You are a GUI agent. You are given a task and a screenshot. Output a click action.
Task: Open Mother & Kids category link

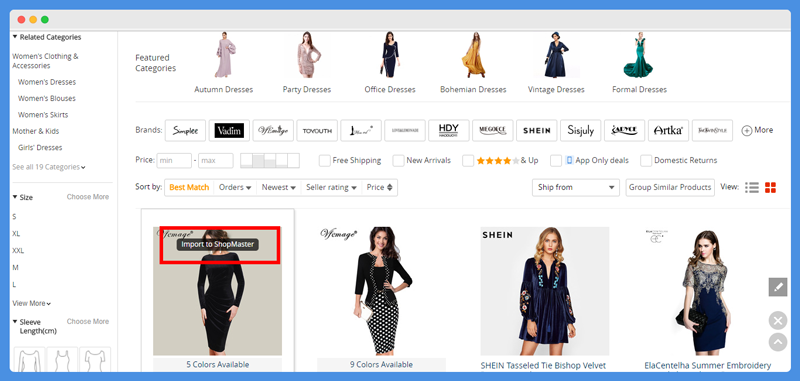click(36, 131)
